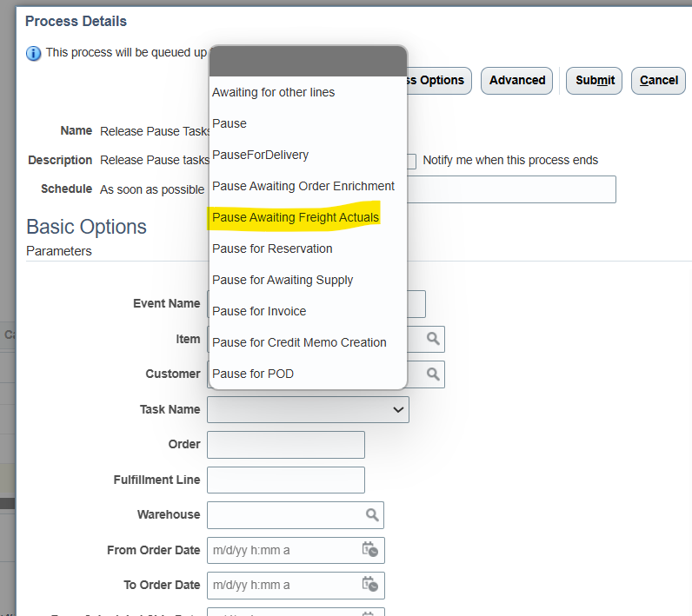Select Pause for Credit Memo Creation
Image resolution: width=692 pixels, height=616 pixels.
coord(308,342)
